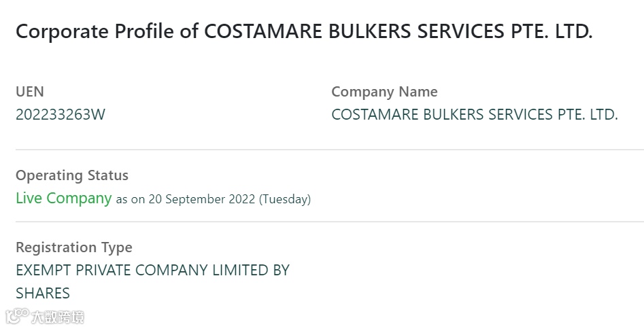
Task: Click the watermark logo icon at bottom-left
Action: pyautogui.click(x=16, y=316)
